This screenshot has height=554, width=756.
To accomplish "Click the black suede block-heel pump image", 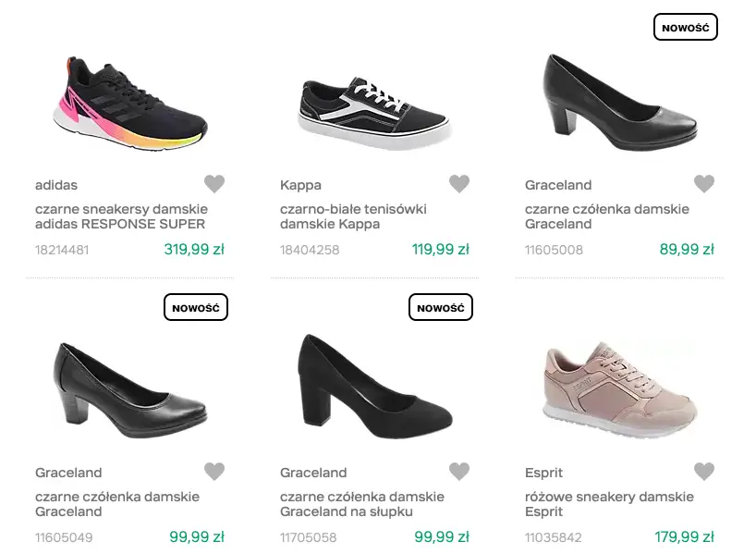I will click(374, 387).
